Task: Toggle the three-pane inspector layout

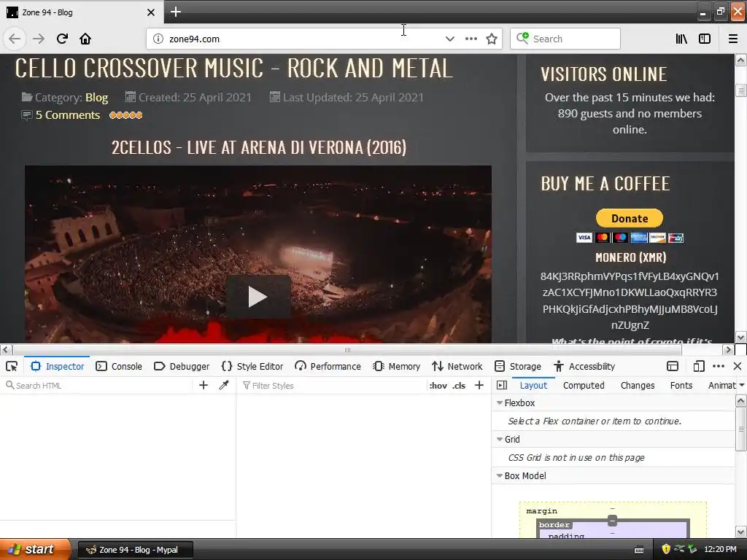Action: (x=502, y=385)
